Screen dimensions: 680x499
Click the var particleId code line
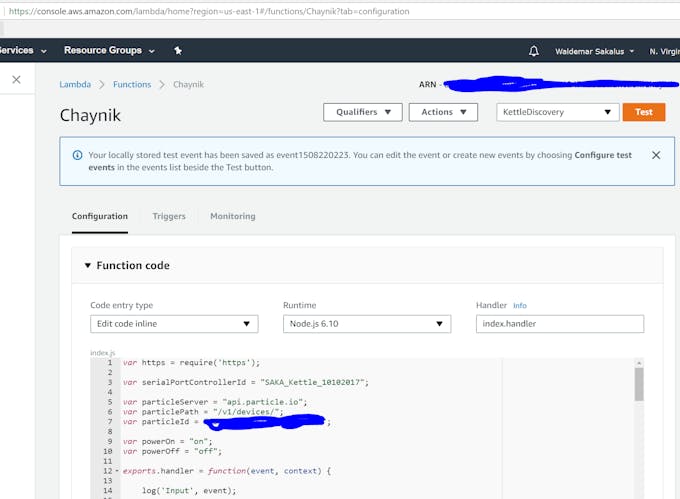[x=227, y=422]
